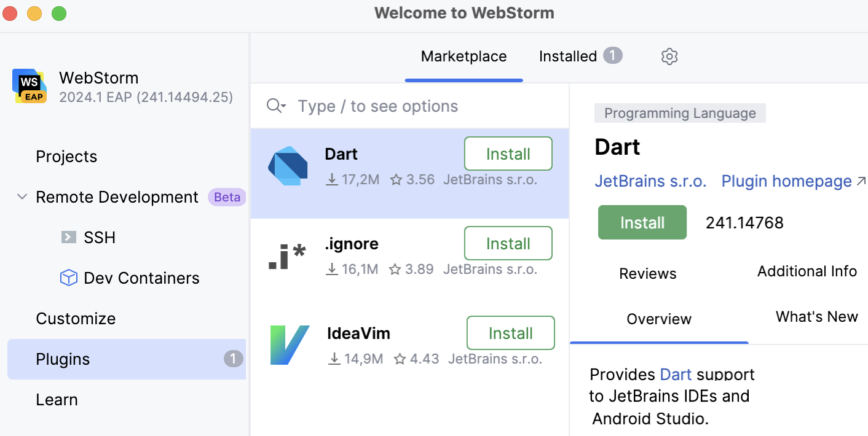Install the IdeaVim plugin
The height and width of the screenshot is (436, 868).
coord(510,333)
